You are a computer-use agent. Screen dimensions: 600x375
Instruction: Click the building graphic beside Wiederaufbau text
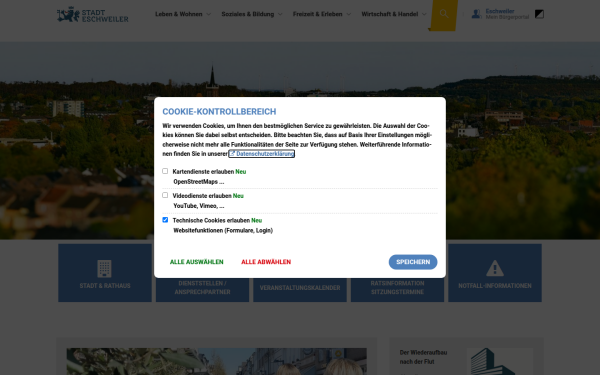point(499,361)
